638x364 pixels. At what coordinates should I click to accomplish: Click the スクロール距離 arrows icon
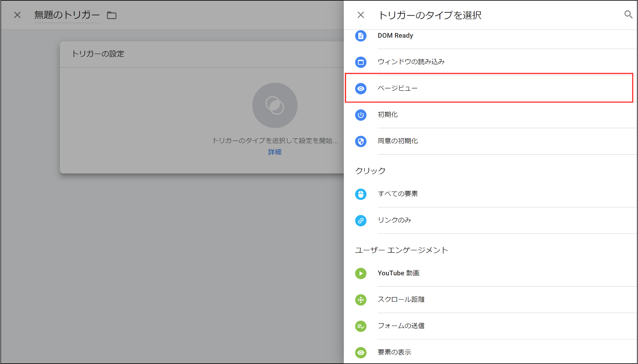[x=361, y=300]
